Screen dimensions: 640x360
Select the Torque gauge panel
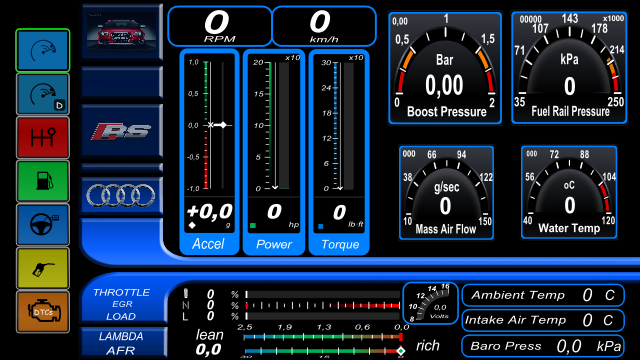coord(339,152)
